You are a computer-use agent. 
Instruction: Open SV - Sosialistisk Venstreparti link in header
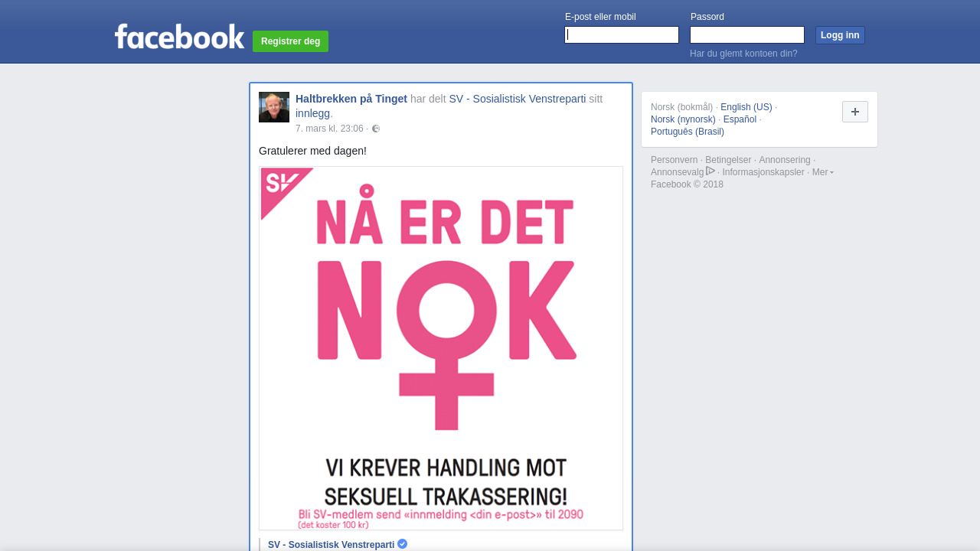click(x=518, y=99)
